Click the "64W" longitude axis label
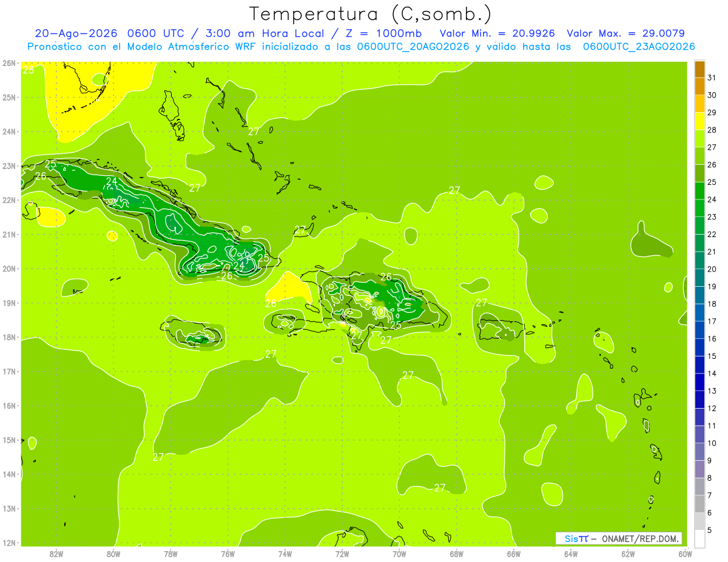 pyautogui.click(x=571, y=553)
